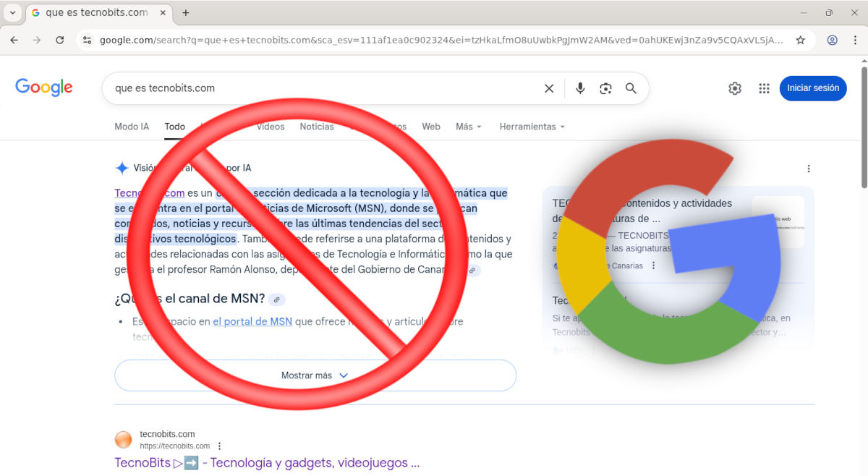
Task: Open AI overview three-dot options menu
Action: point(809,169)
